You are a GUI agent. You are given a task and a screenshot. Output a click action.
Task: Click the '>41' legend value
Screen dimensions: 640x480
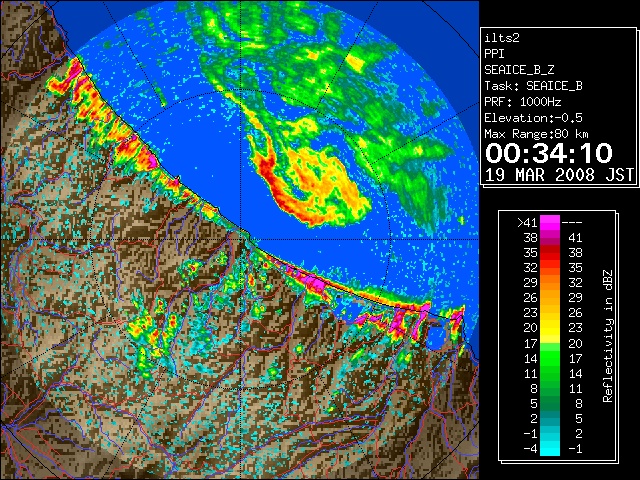click(527, 222)
